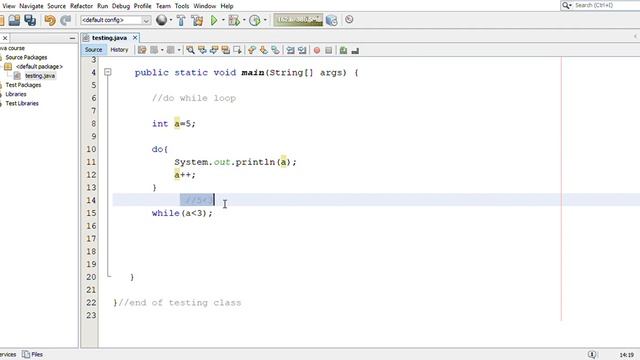Start macro recording red circle
The image size is (640, 360).
(317, 50)
